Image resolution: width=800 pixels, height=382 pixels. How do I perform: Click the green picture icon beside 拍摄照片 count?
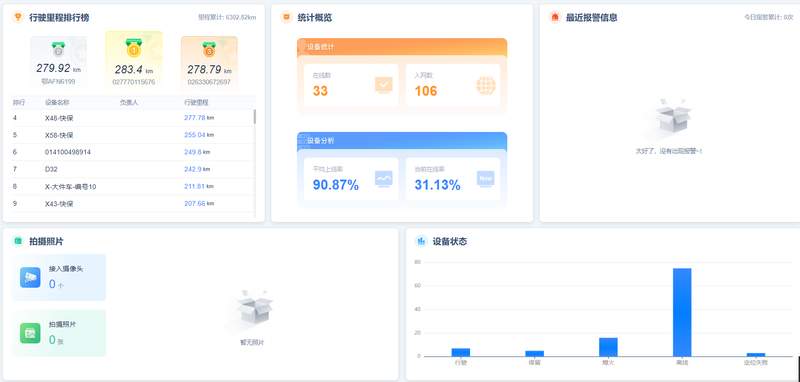[30, 333]
